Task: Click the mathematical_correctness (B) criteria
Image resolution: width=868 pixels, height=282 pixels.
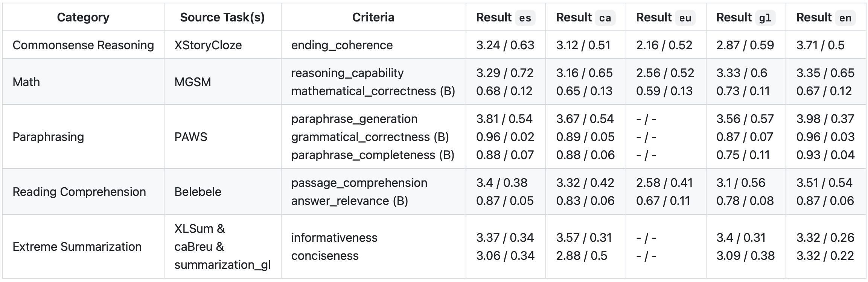Action: click(373, 91)
